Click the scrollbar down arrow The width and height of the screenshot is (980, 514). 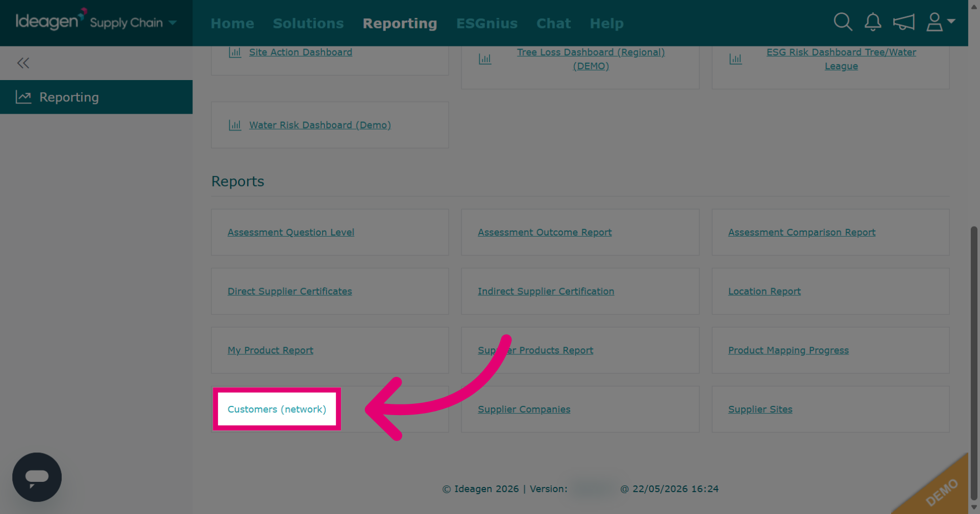[x=974, y=508]
